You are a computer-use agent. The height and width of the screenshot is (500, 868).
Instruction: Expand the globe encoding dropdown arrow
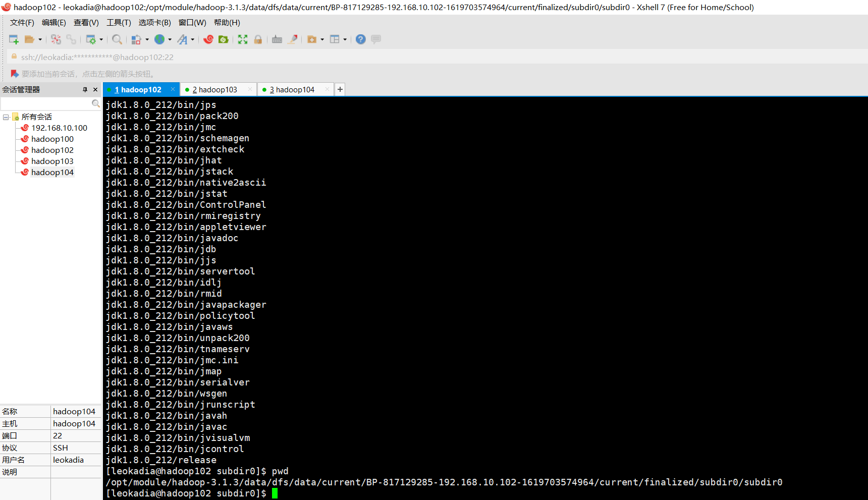coord(170,39)
